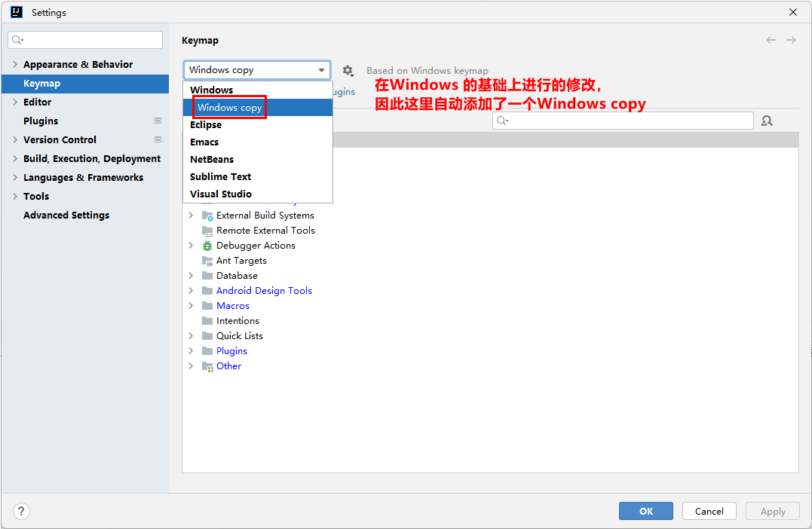Viewport: 812px width, 529px height.
Task: Open the help question mark button
Action: coord(20,512)
